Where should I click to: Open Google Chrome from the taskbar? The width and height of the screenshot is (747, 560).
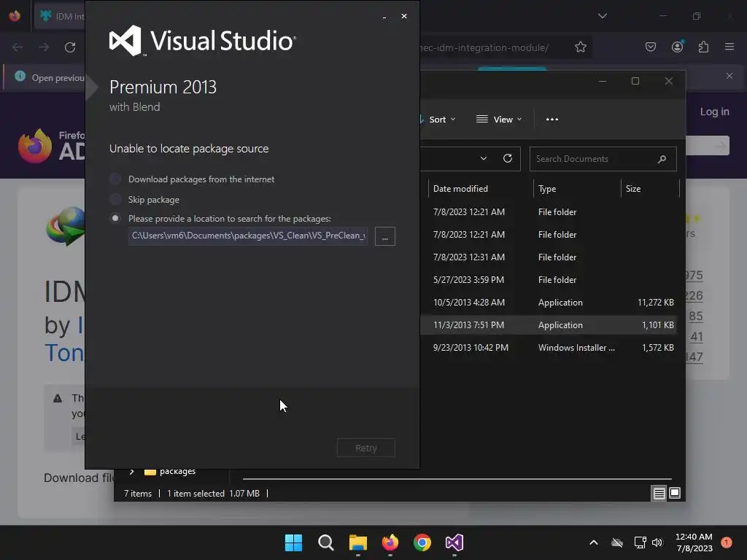click(x=422, y=542)
